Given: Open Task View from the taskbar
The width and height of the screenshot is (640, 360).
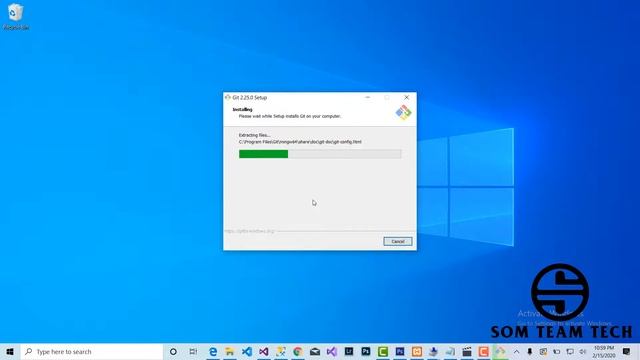Looking at the screenshot, I should coord(193,351).
